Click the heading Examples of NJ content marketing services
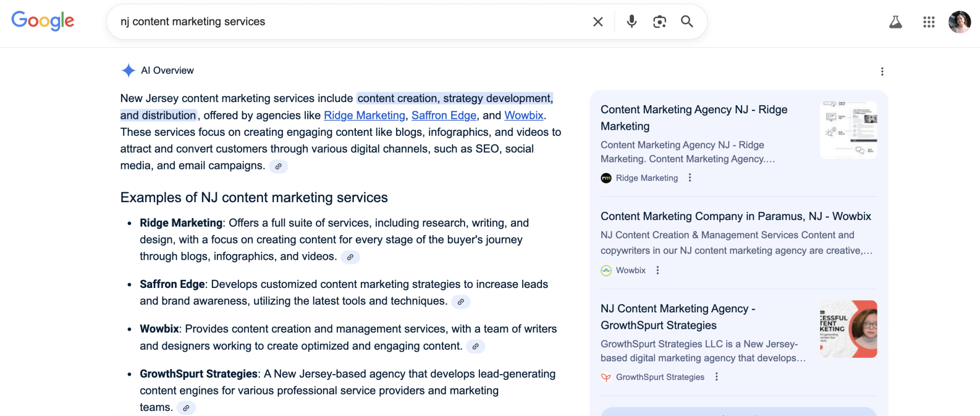Viewport: 980px width, 416px height. 254,198
